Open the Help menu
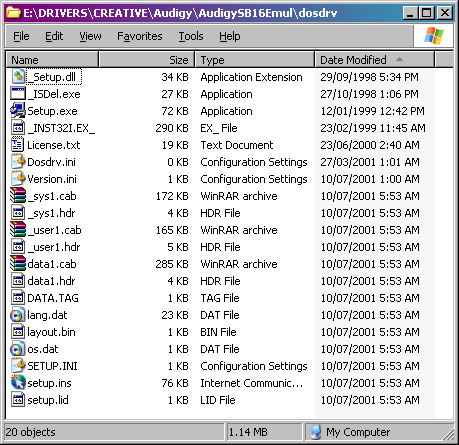Screen dimensions: 459x445 (230, 36)
